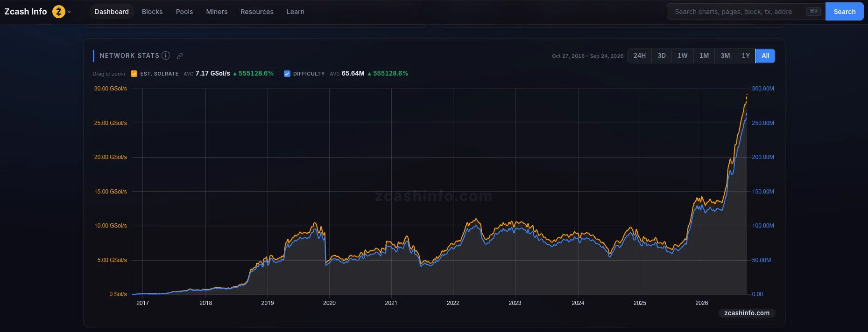The width and height of the screenshot is (868, 332).
Task: Click the Drag to zoom hint text
Action: [109, 74]
